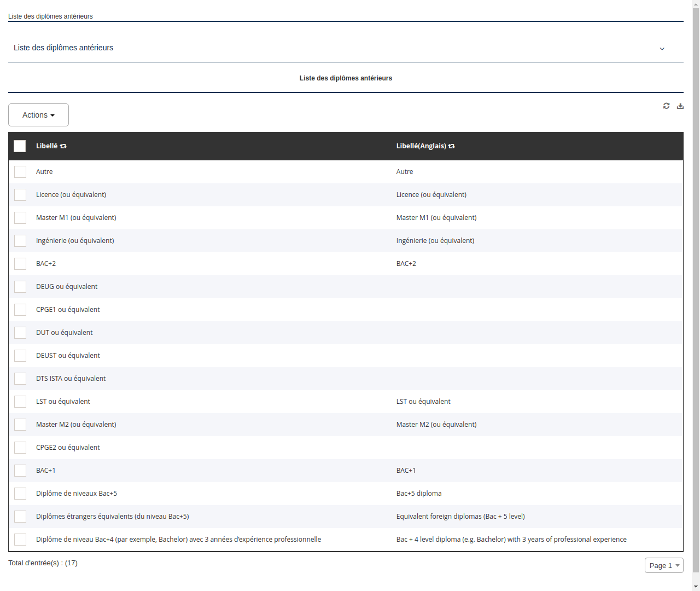The image size is (700, 591).
Task: Open the Page 1 pagination selector
Action: (664, 565)
